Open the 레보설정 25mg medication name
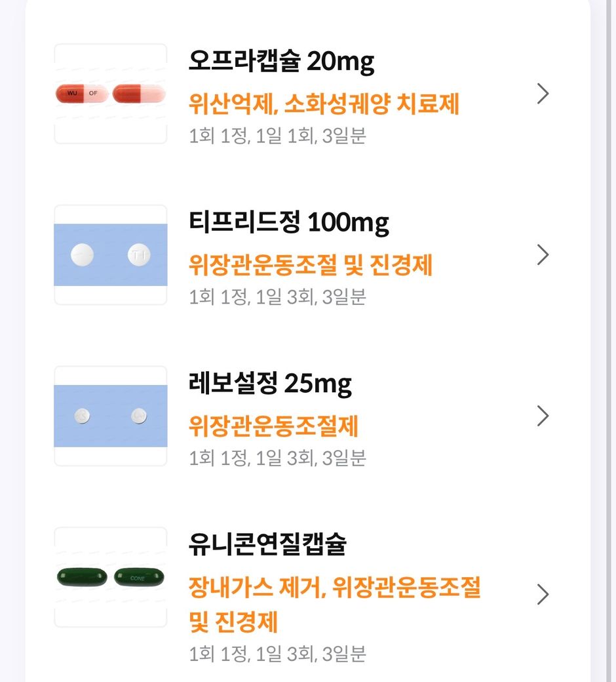Viewport: 616px width, 682px height. (x=270, y=384)
